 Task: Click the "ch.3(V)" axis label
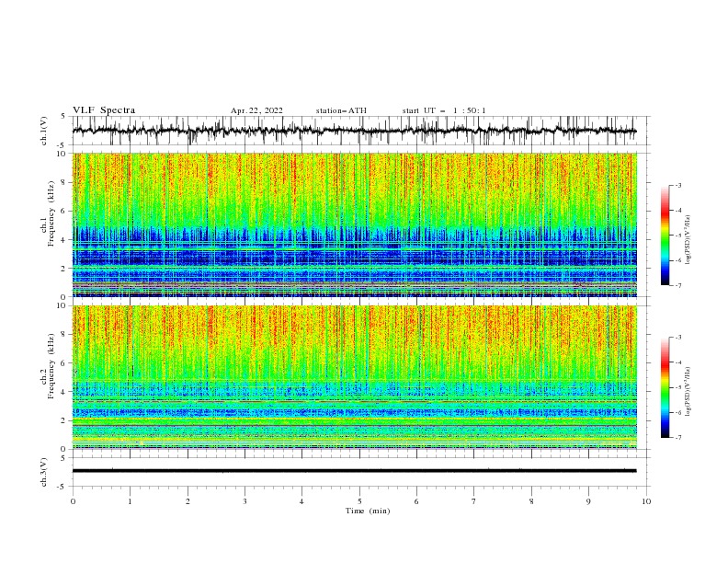tap(44, 472)
